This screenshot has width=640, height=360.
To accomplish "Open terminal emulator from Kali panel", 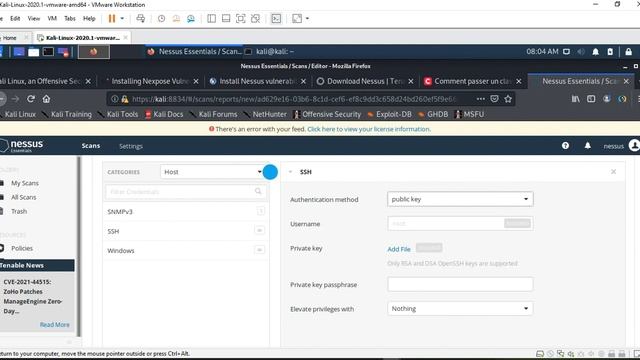I will coord(48,52).
